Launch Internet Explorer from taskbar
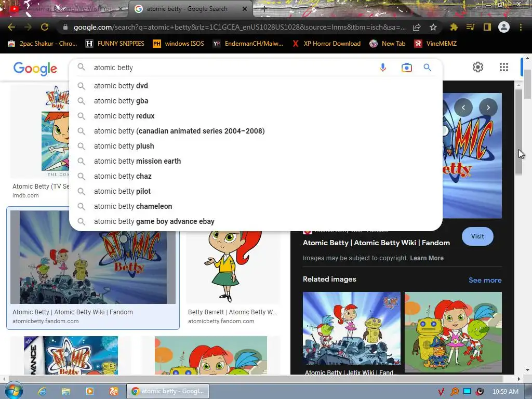 point(42,391)
